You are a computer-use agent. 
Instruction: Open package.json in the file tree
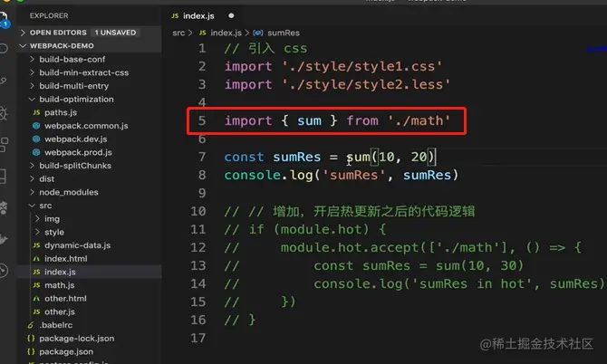point(66,351)
